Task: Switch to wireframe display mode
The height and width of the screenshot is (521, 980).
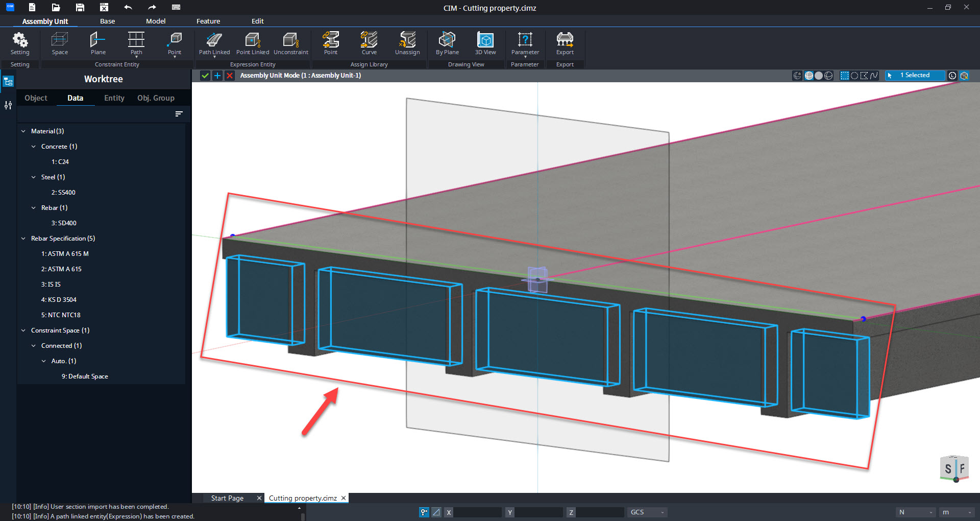Action: coord(828,76)
